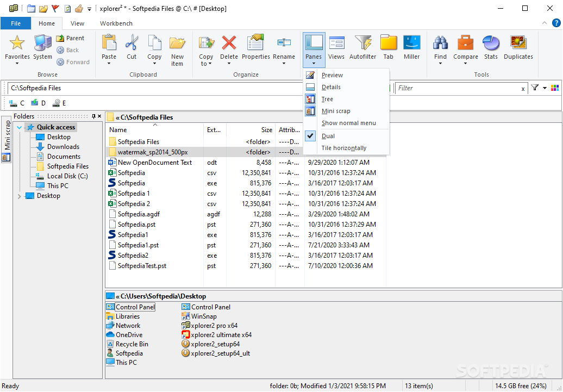Select the SoftpediaTest.pst file
Viewport: 563px width, 392px height.
pyautogui.click(x=142, y=266)
